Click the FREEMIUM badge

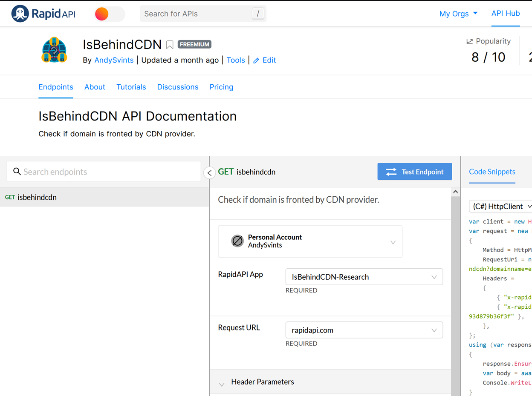(194, 44)
